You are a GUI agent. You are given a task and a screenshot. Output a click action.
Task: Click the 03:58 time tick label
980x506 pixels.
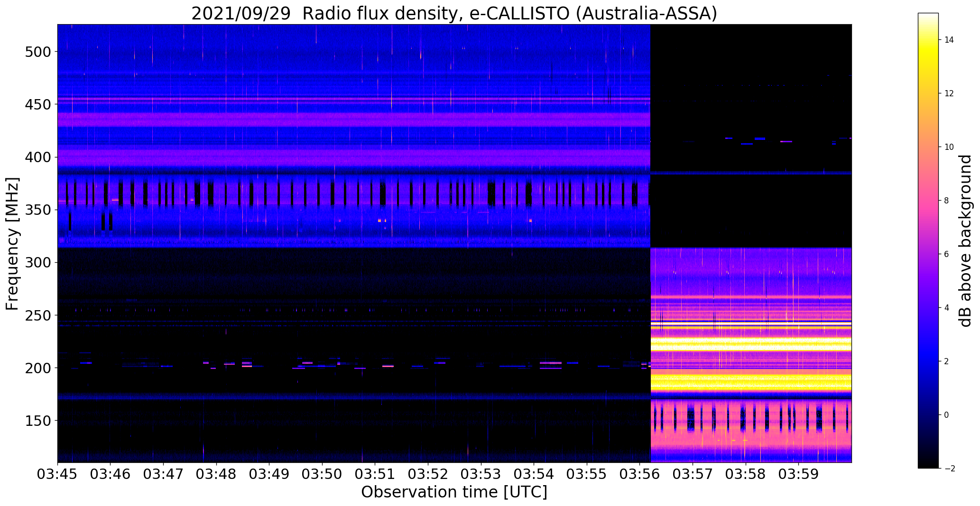(746, 474)
